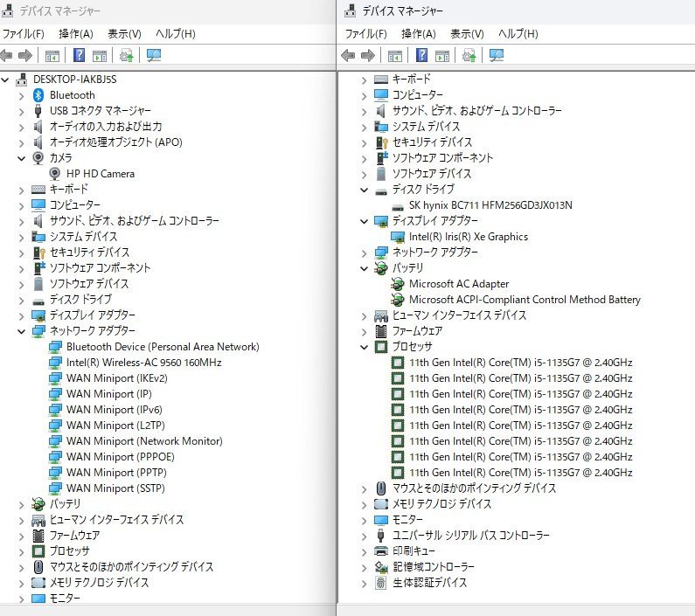The height and width of the screenshot is (616, 695).
Task: Select オーディオ処理オブジェクト (APO) row
Action: pyautogui.click(x=116, y=142)
